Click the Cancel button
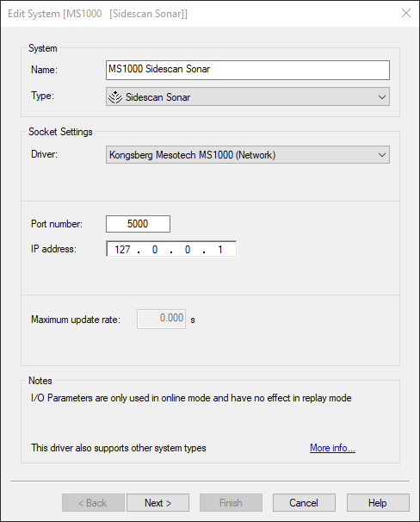The width and height of the screenshot is (420, 522). [304, 503]
